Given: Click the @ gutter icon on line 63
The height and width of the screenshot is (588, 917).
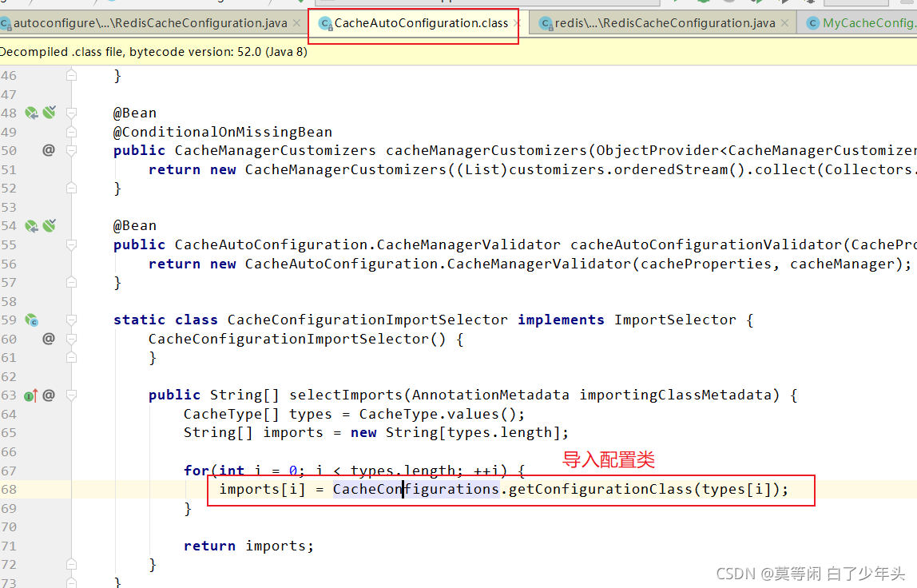Looking at the screenshot, I should tap(49, 395).
